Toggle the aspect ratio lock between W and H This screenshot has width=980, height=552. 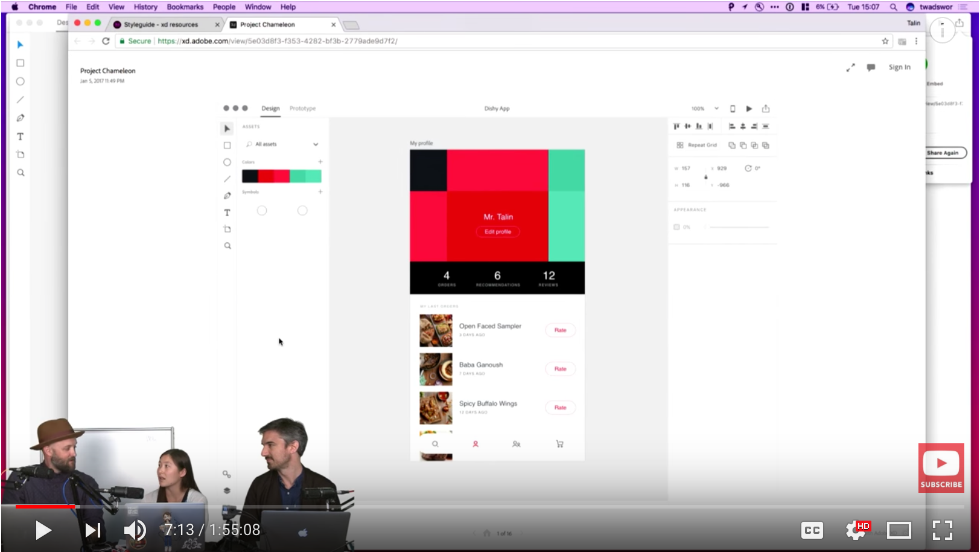coord(705,177)
